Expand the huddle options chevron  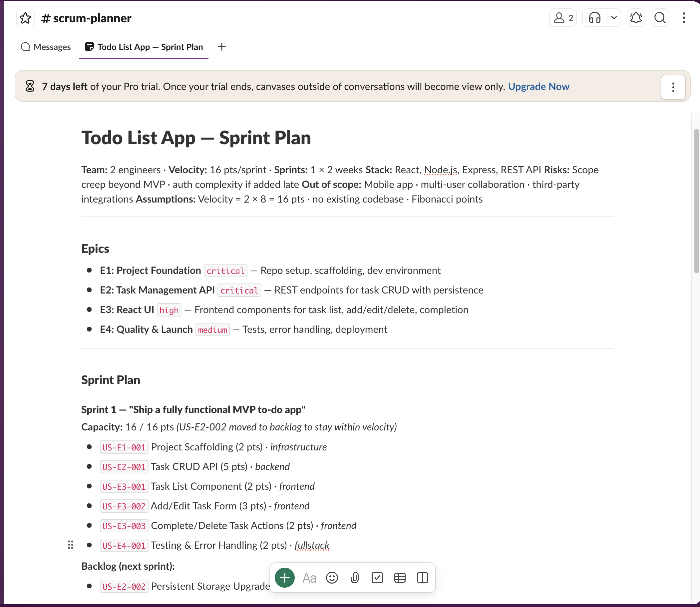click(614, 18)
